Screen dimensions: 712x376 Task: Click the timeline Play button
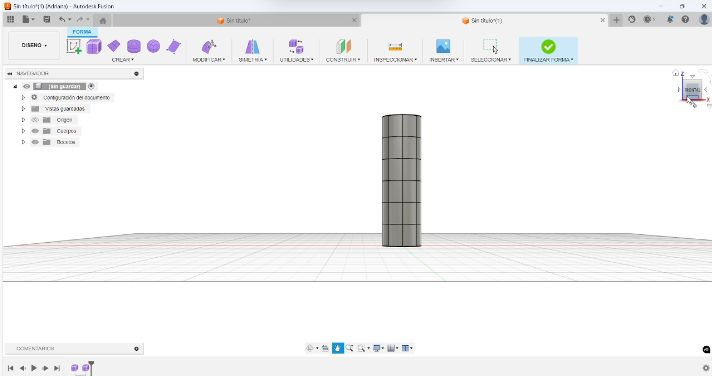[34, 368]
